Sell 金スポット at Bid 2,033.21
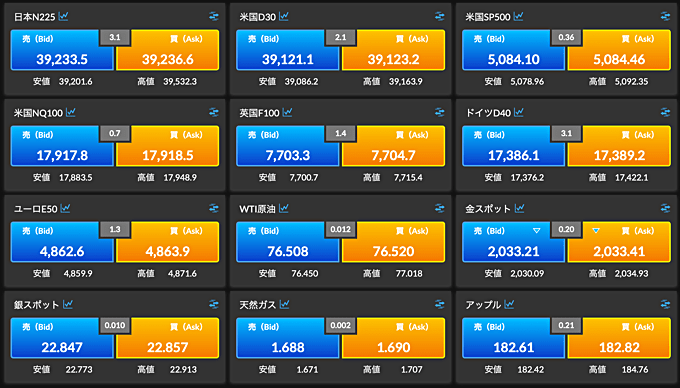This screenshot has height=388, width=680. pos(513,242)
